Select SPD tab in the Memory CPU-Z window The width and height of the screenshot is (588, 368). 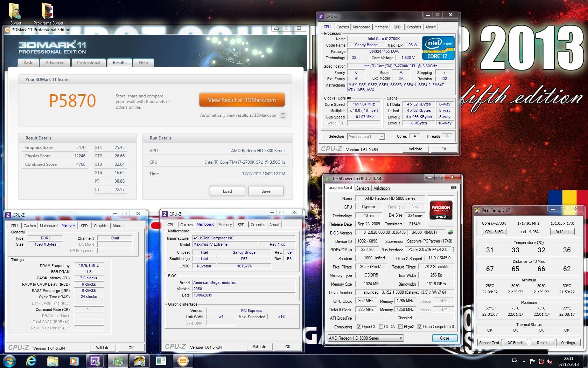pos(84,226)
